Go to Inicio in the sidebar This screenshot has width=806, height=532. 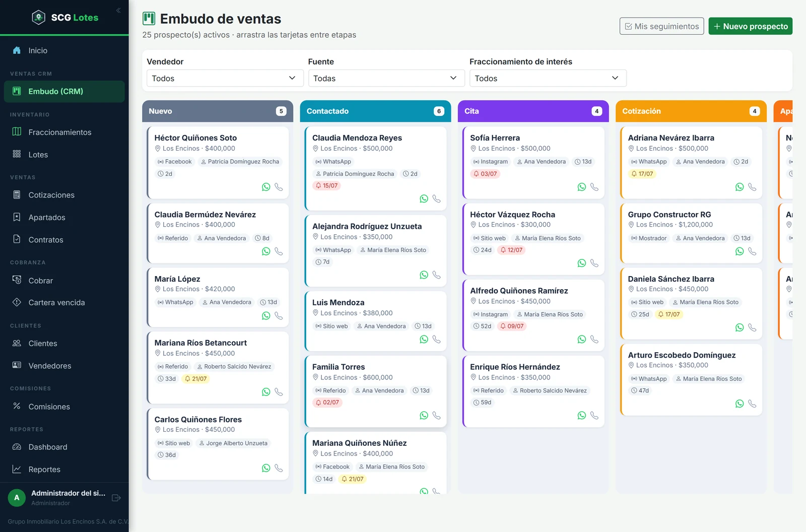(x=64, y=50)
